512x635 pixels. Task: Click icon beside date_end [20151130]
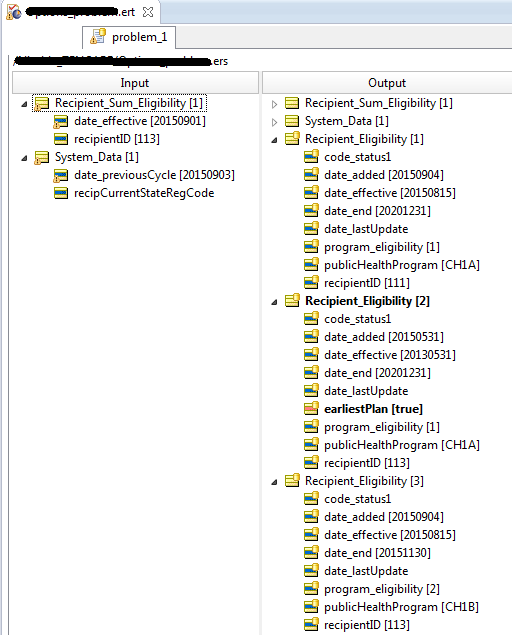311,553
